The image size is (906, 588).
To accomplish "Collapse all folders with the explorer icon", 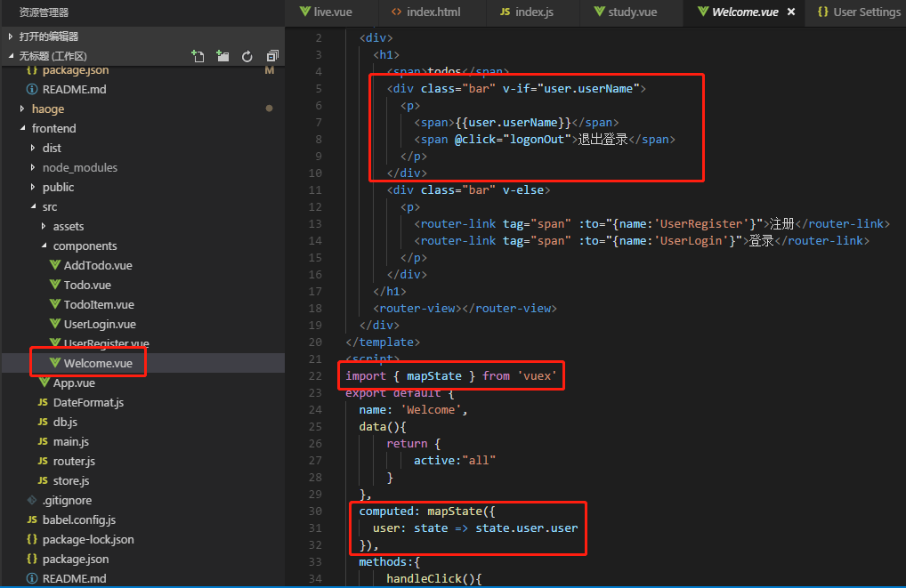I will 272,56.
